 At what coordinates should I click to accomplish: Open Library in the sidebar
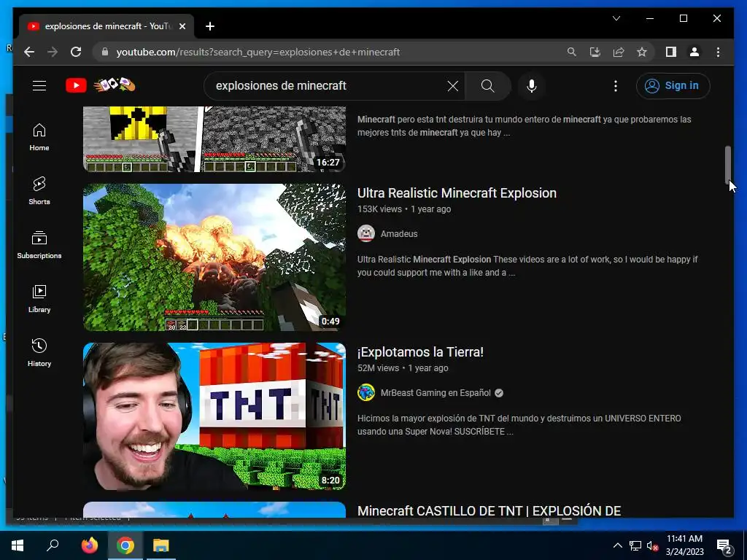tap(39, 298)
